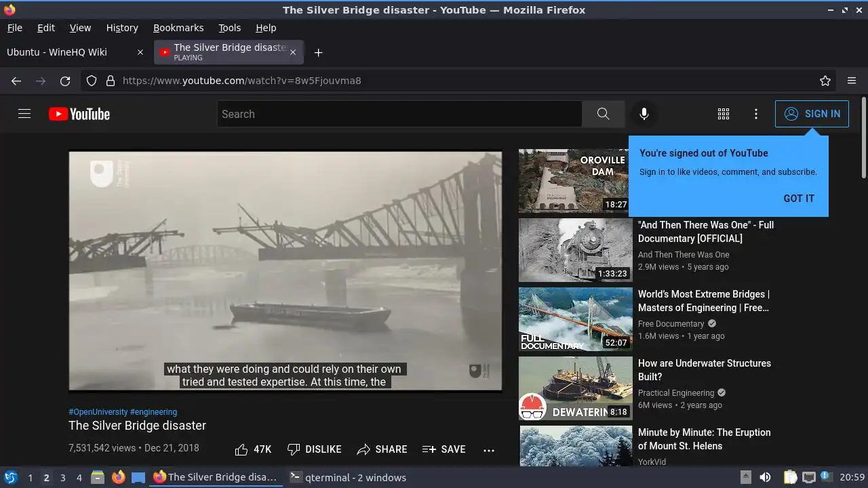Open the Firefox application hamburger menu
868x488 pixels.
tap(852, 81)
